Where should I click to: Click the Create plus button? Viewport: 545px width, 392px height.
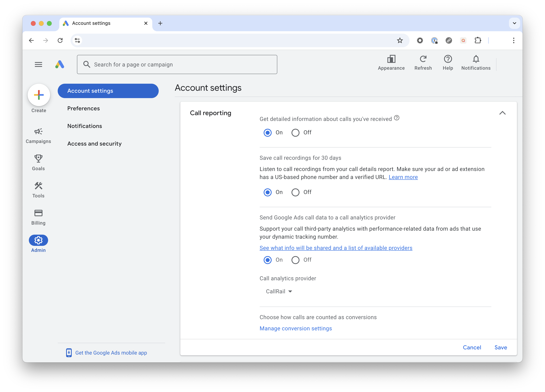pos(39,95)
